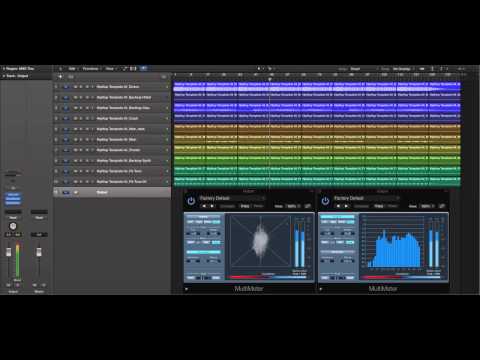Click the Output track's icon in header
The width and height of the screenshot is (480, 360).
[66, 192]
